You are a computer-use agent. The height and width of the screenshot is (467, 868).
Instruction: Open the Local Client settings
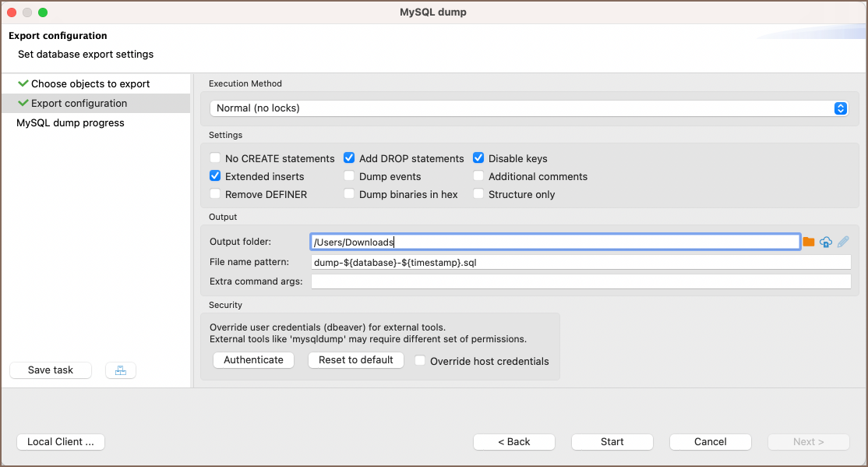click(61, 442)
